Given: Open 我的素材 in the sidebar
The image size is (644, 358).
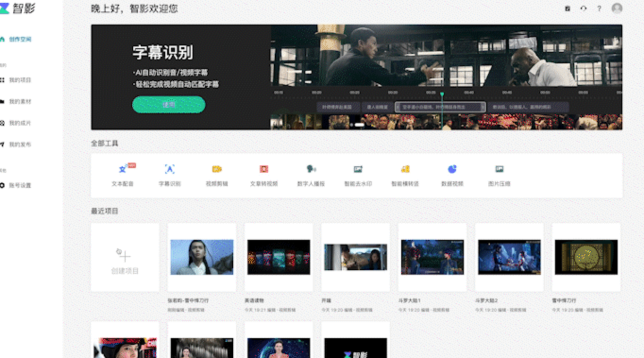Looking at the screenshot, I should pos(16,102).
